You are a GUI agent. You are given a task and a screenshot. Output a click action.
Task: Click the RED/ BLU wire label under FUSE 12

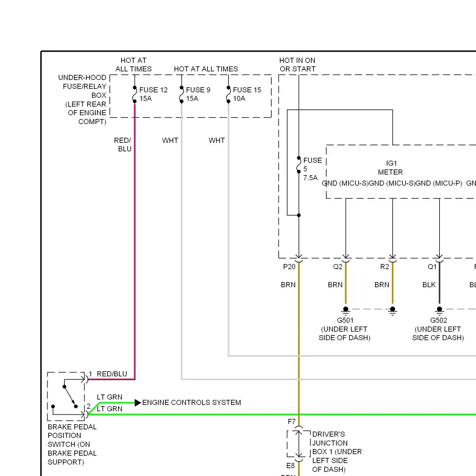123,145
